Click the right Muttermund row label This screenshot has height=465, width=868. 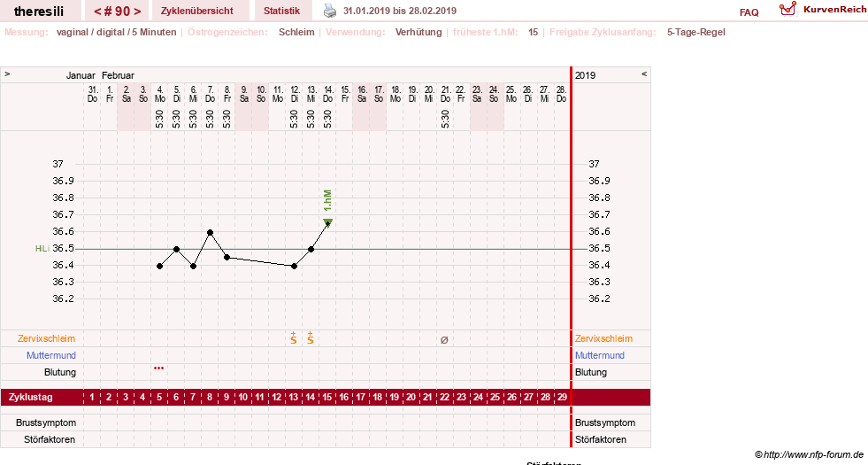[x=600, y=355]
